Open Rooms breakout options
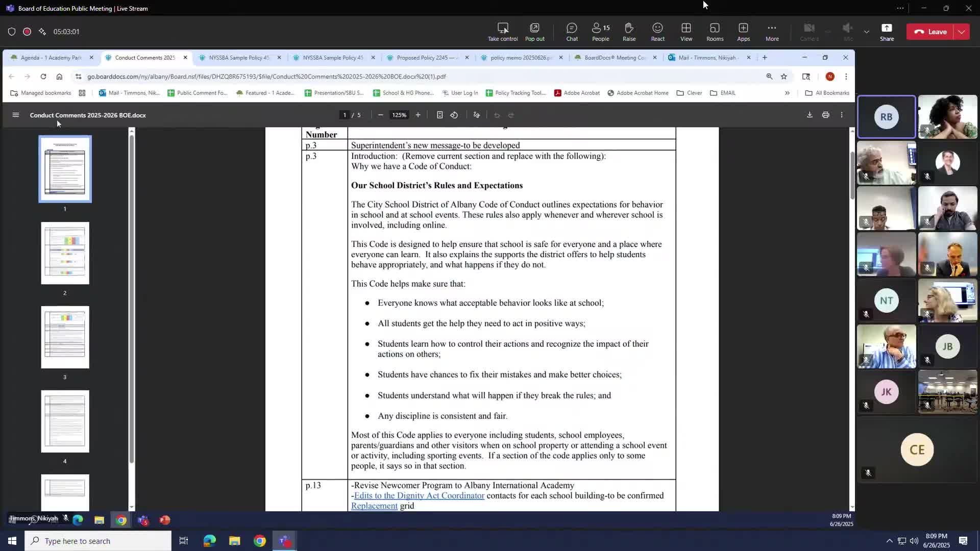The image size is (980, 551). 715,32
